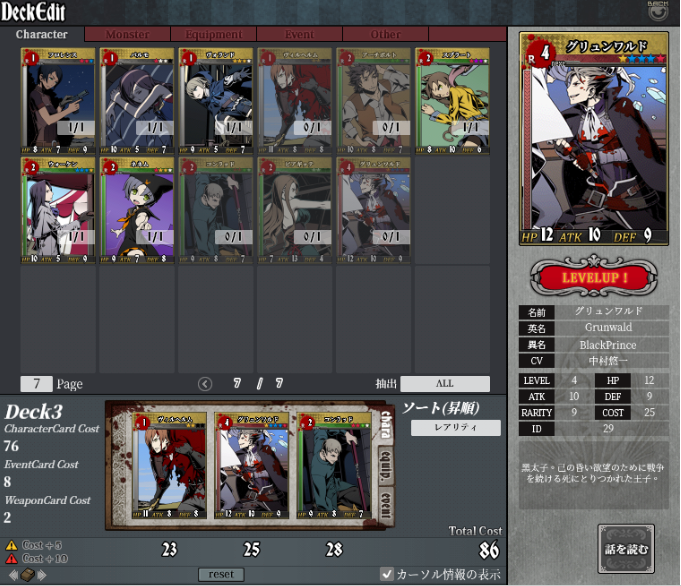
Task: Click the alias BlackPrince
Action: coord(608,345)
